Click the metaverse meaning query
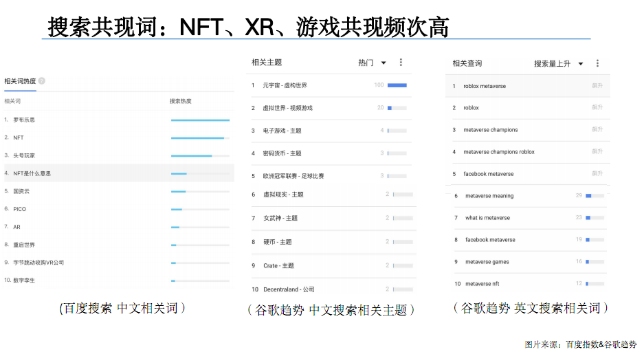Viewport: 644px width, 354px height. pos(489,196)
